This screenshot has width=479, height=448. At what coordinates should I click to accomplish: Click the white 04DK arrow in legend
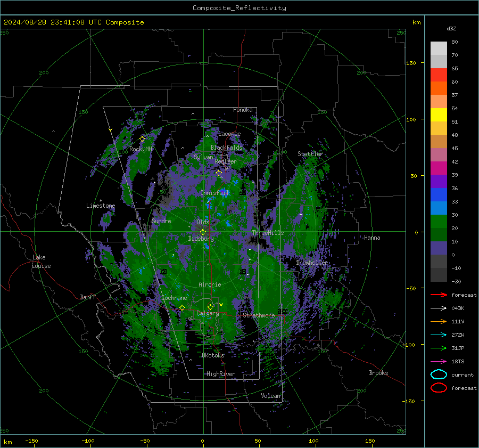(x=439, y=308)
